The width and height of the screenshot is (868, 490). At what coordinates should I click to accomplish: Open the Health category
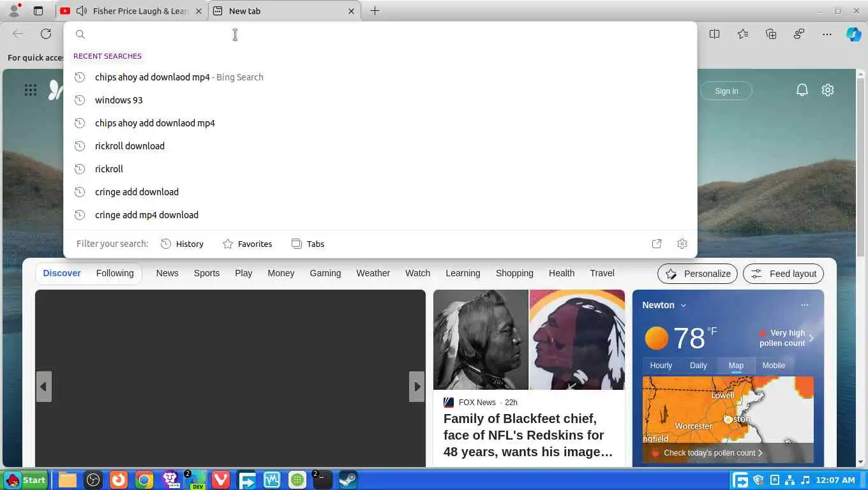coord(562,273)
